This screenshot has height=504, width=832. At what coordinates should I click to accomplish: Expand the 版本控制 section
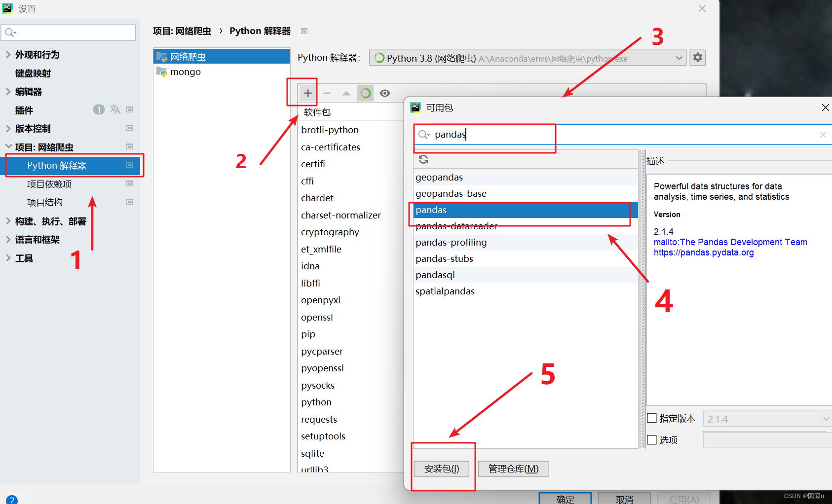point(8,128)
